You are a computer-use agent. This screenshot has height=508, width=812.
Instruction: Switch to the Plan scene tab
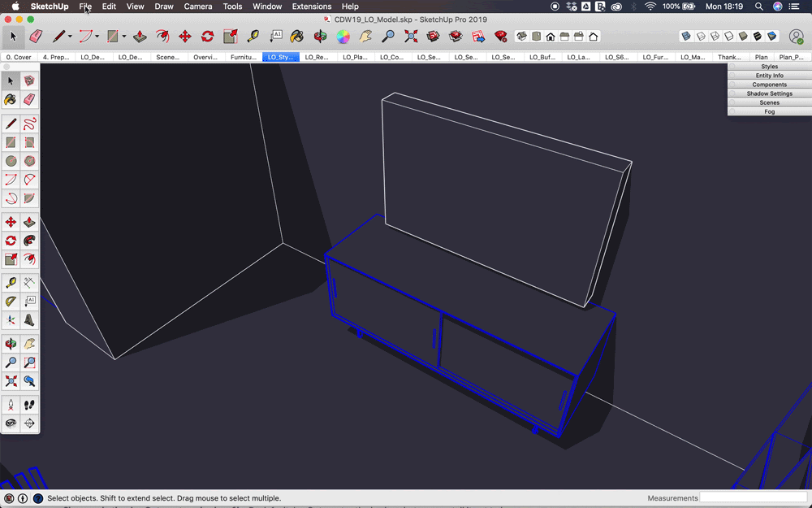[761, 57]
